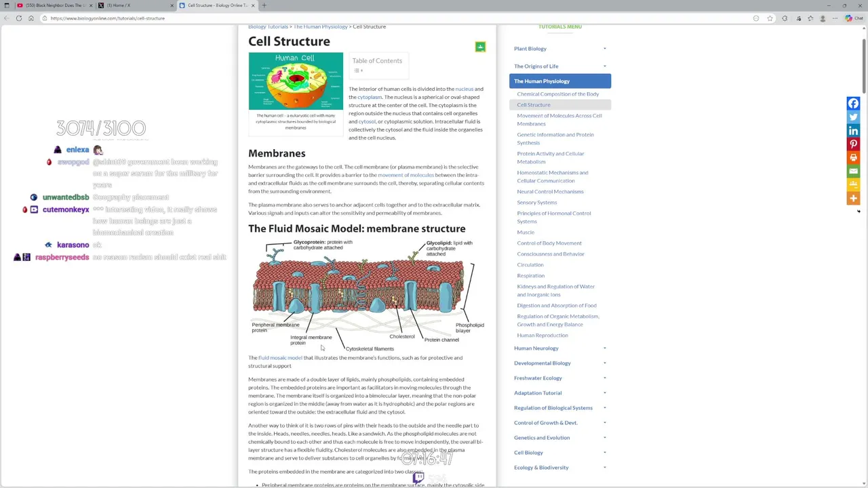Viewport: 868px width, 488px height.
Task: Open Circulation tutorial link
Action: [x=530, y=265]
